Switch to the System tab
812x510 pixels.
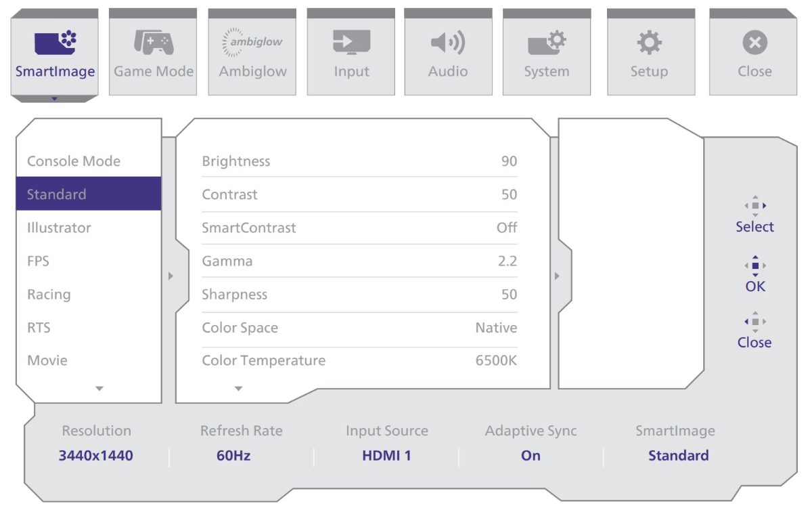tap(547, 52)
